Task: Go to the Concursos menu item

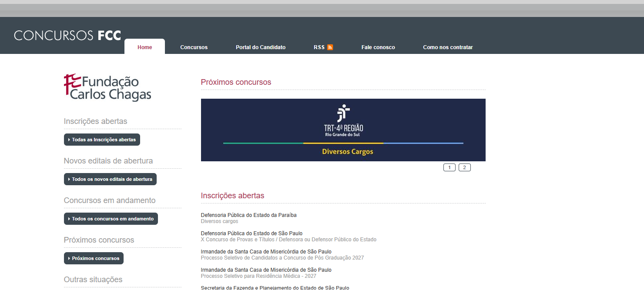Action: point(194,47)
